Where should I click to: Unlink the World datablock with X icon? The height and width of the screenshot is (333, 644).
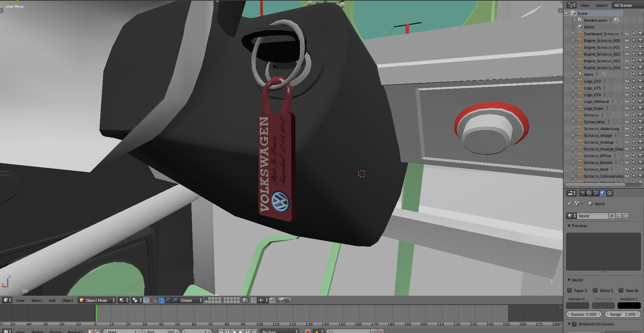coord(626,216)
